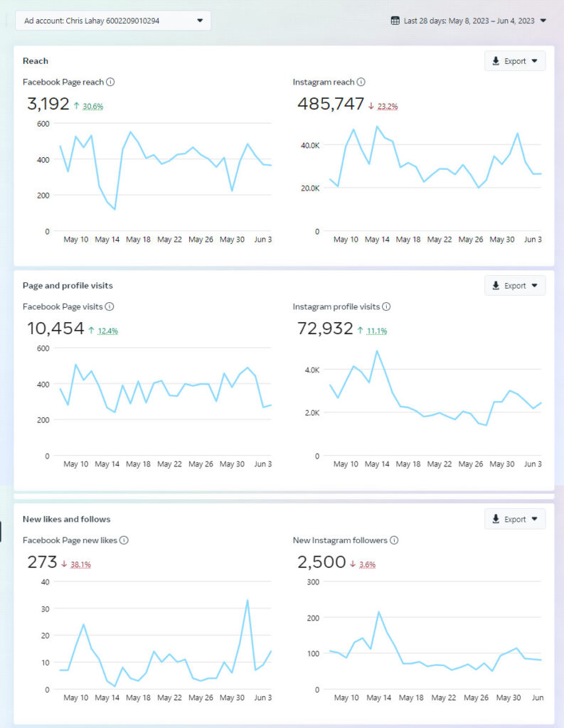This screenshot has height=728, width=564.
Task: Click info icon next to Facebook Page visits
Action: (x=110, y=306)
